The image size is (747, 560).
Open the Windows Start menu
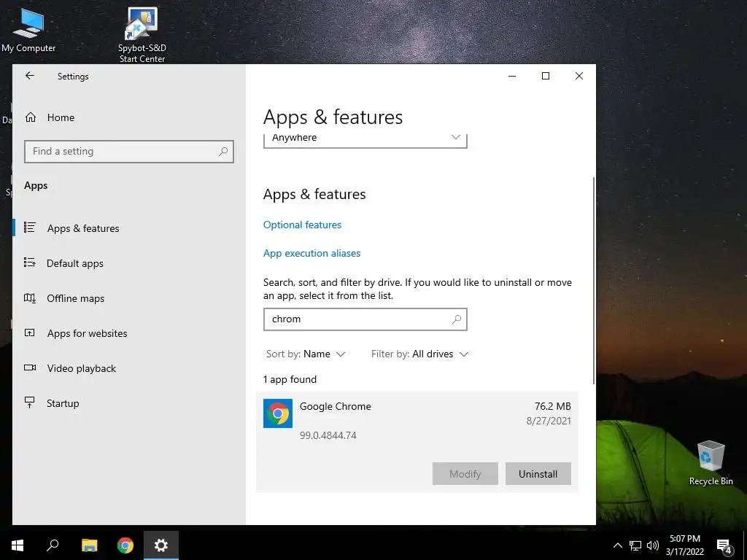coord(18,545)
